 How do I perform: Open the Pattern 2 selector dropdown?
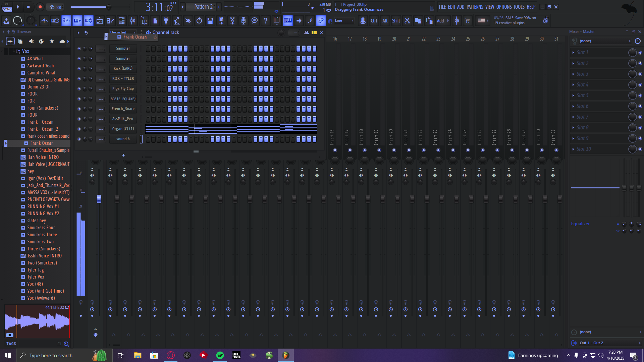(x=201, y=7)
